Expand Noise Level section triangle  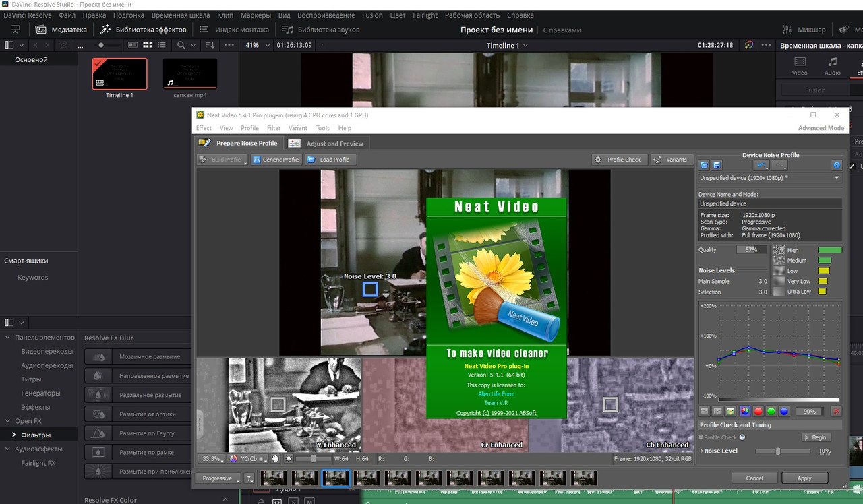[702, 451]
